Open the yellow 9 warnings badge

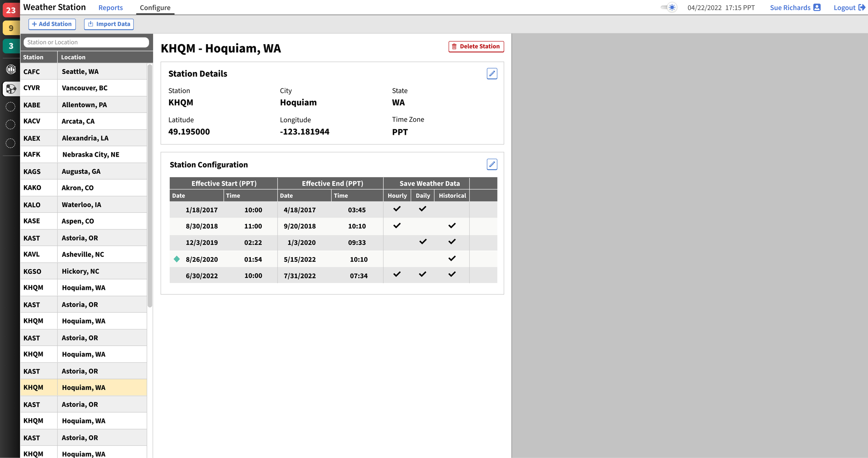(x=11, y=28)
